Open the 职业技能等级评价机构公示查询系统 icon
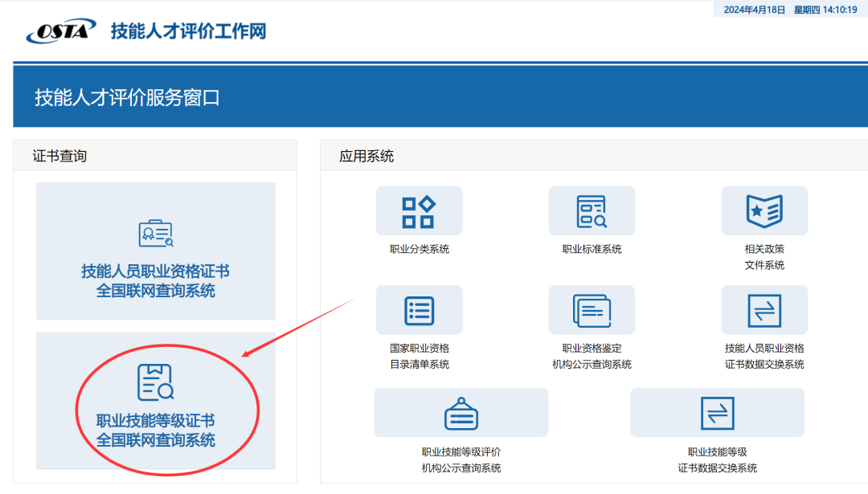Image resolution: width=868 pixels, height=494 pixels. tap(459, 411)
